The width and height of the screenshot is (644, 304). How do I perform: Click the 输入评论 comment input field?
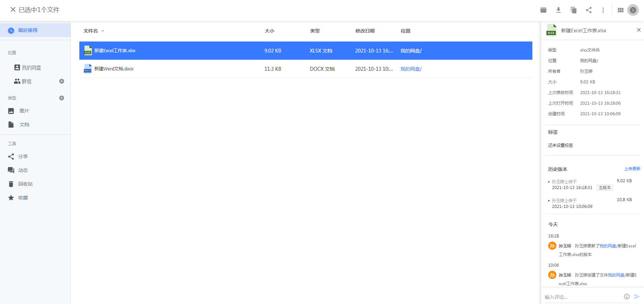[582, 297]
